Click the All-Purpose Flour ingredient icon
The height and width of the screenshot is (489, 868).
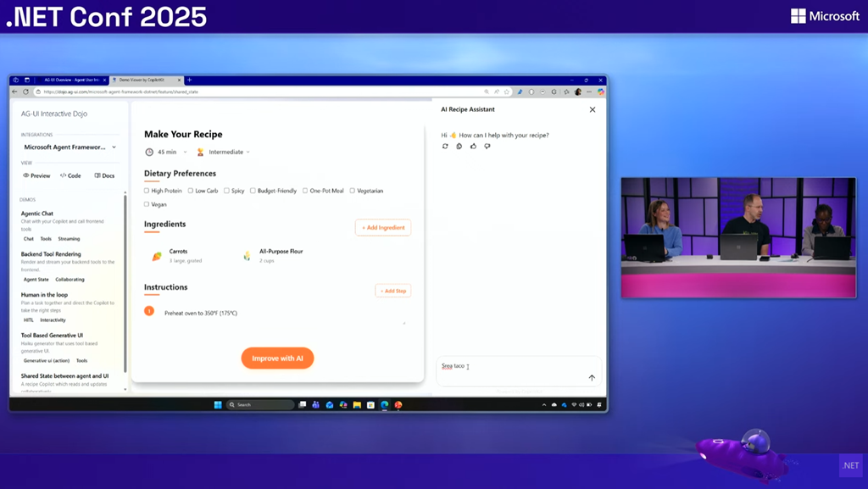(x=247, y=256)
